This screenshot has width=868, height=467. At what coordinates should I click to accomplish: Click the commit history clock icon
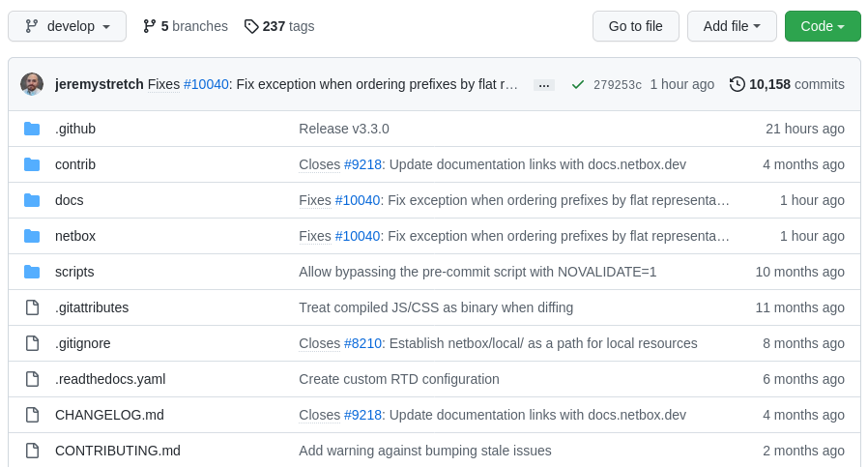point(738,84)
